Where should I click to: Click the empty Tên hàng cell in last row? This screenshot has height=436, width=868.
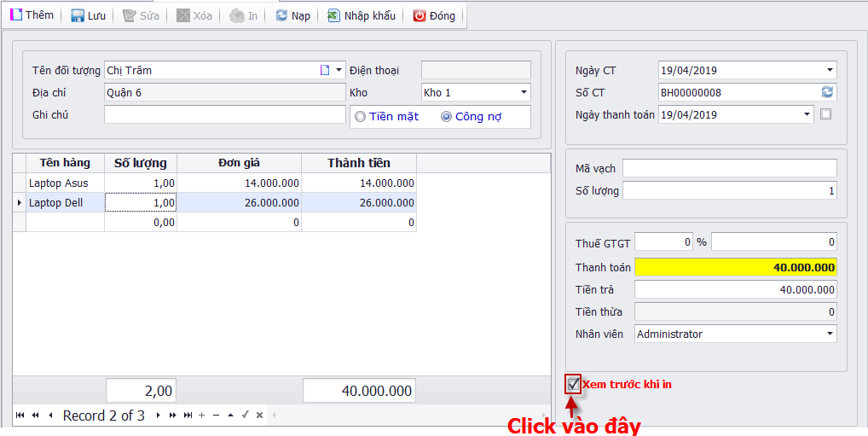[x=65, y=222]
